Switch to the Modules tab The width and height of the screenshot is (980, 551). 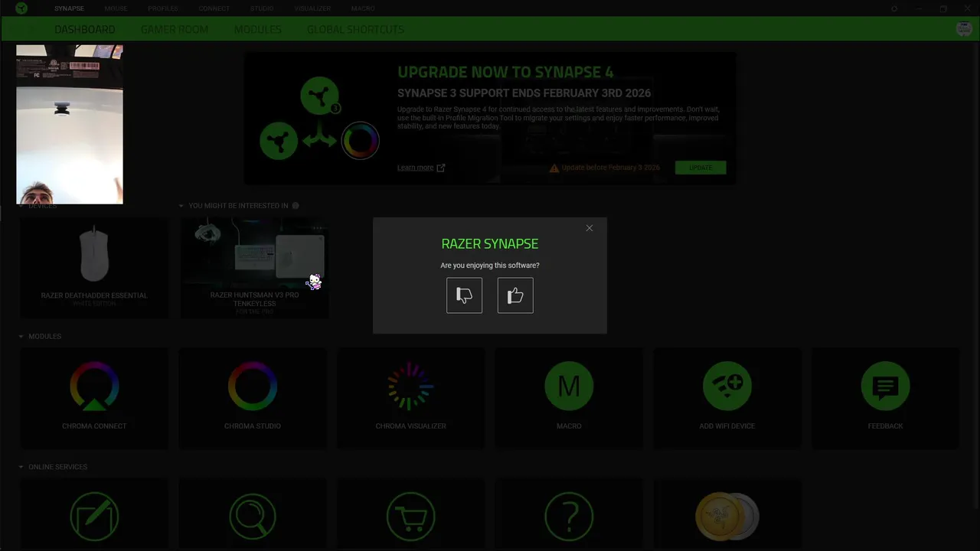257,29
